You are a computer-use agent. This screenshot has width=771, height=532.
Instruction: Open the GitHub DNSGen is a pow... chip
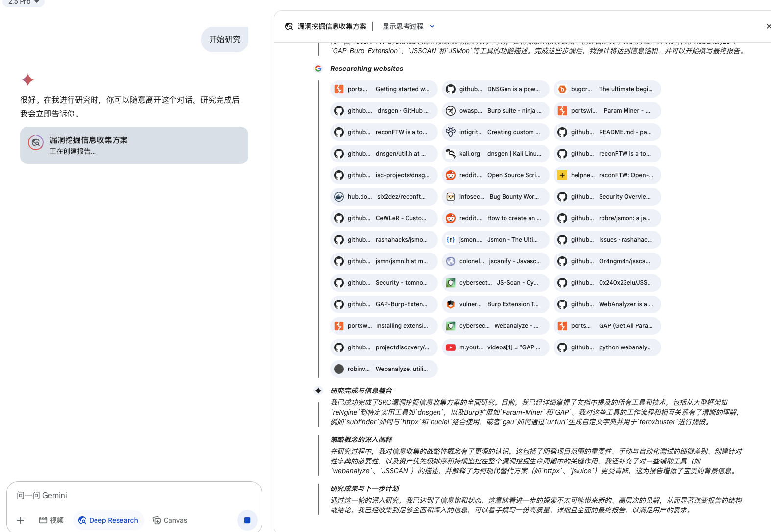[495, 89]
